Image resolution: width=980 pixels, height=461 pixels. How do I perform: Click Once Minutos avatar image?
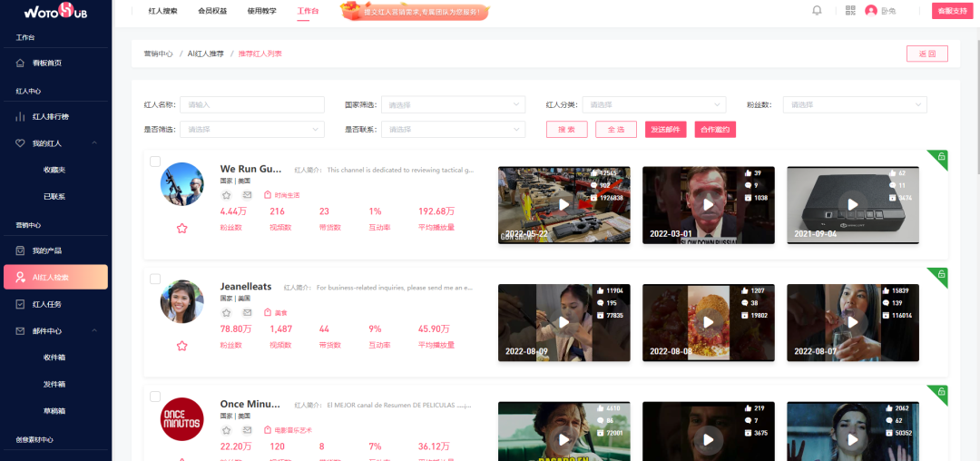coord(181,419)
